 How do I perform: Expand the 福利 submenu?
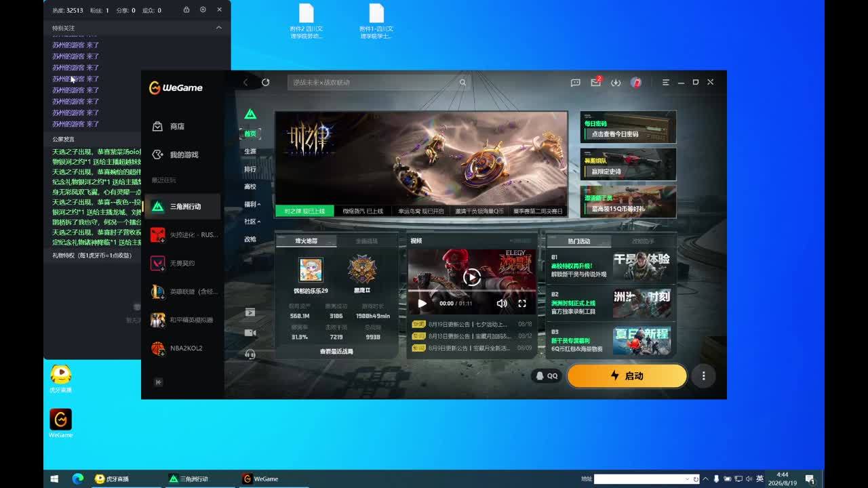(x=252, y=204)
